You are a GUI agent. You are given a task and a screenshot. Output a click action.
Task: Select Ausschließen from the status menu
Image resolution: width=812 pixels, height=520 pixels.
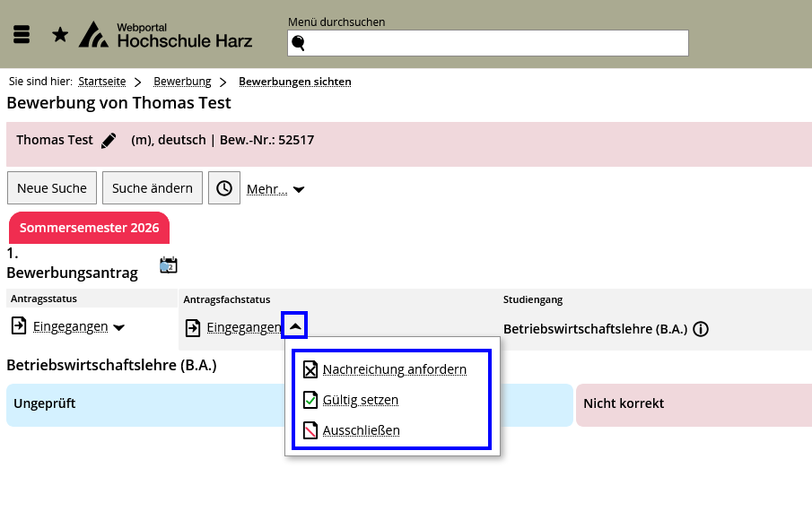[361, 430]
